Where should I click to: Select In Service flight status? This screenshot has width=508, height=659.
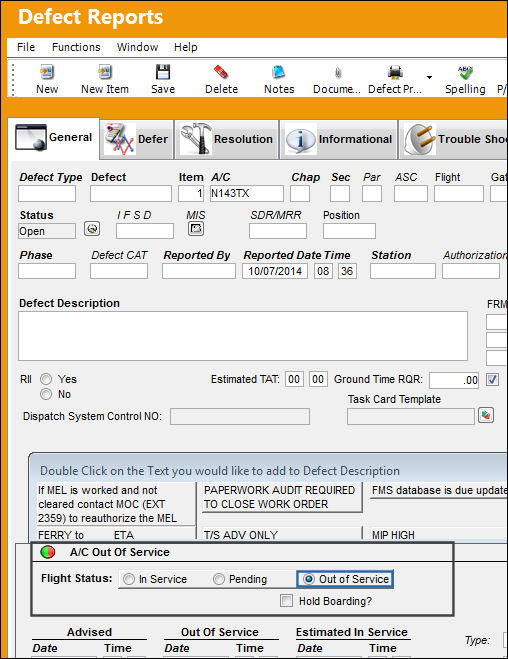129,579
